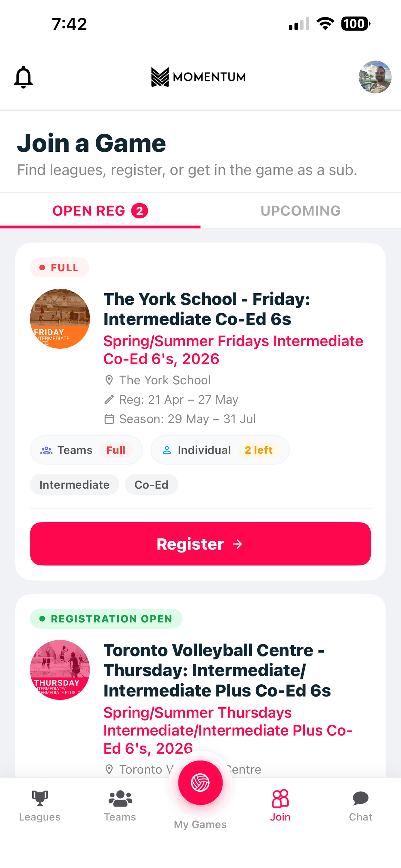Image resolution: width=401 pixels, height=868 pixels.
Task: Tap the Teams Full option
Action: (86, 450)
